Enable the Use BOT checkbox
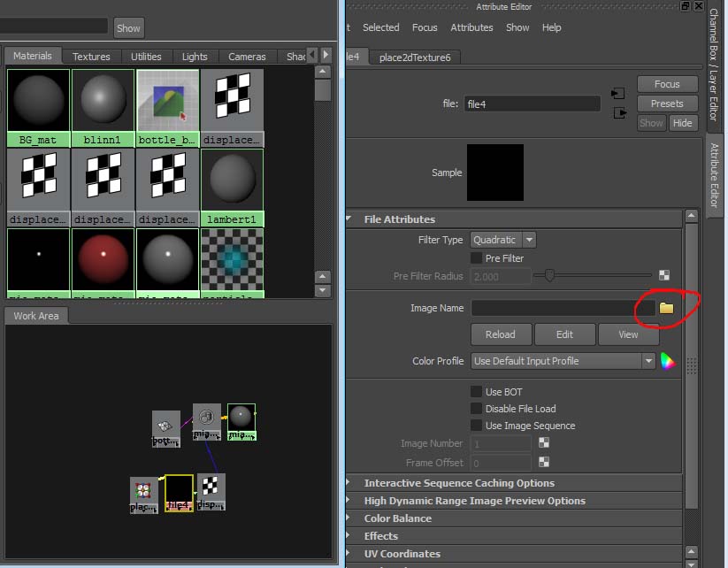728x568 pixels. [477, 392]
